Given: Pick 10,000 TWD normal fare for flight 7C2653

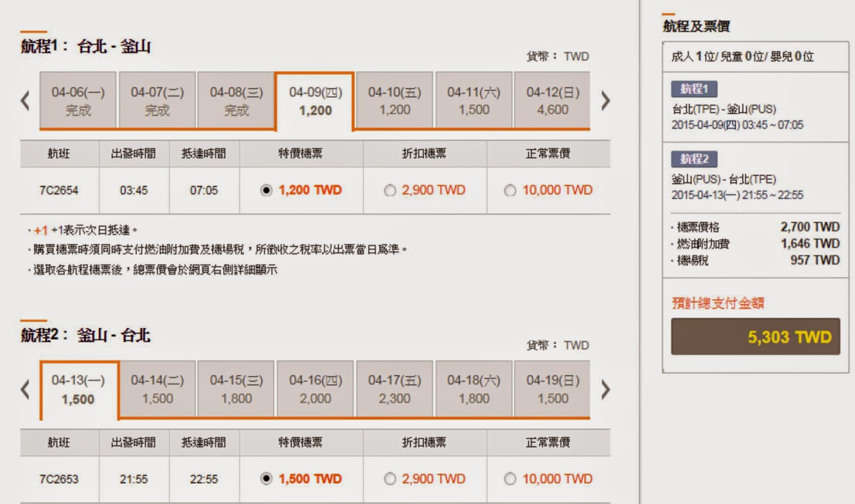Looking at the screenshot, I should point(510,479).
